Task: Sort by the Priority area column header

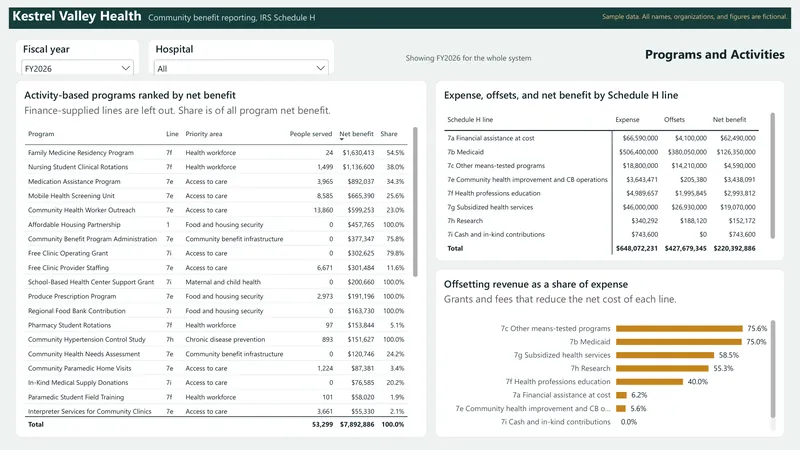Action: pyautogui.click(x=204, y=134)
